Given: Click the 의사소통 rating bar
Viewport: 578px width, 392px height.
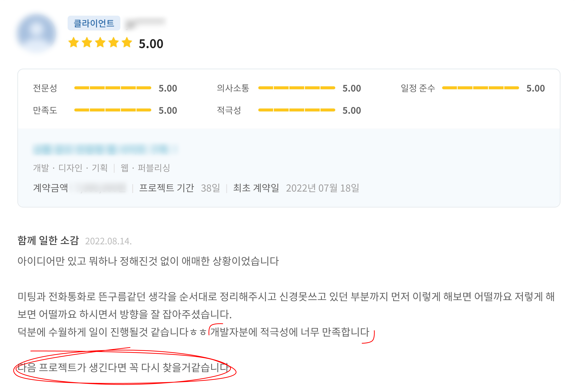Looking at the screenshot, I should [296, 88].
